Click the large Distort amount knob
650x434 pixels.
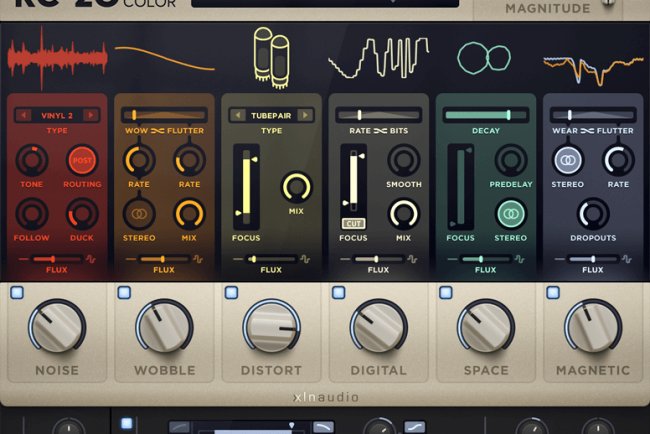click(272, 327)
